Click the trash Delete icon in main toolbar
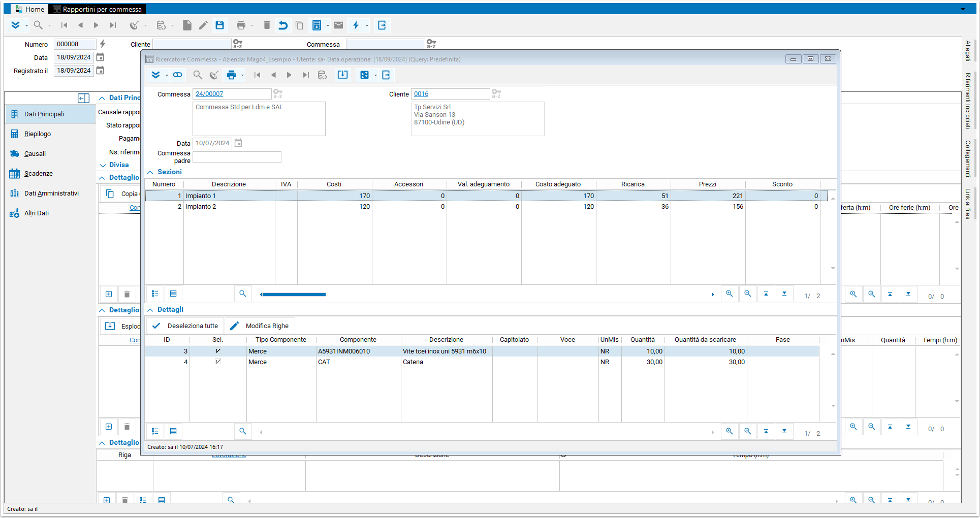This screenshot has height=518, width=980. pos(267,25)
